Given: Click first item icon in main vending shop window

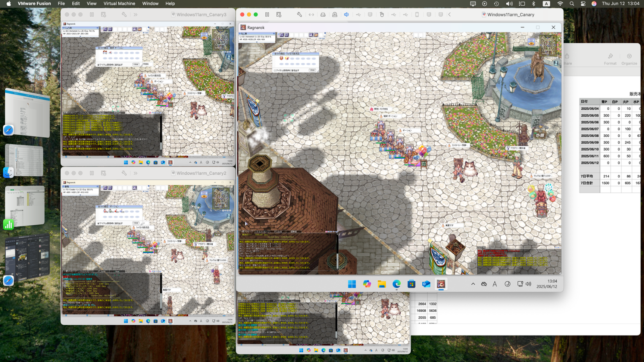Looking at the screenshot, I should 281,58.
